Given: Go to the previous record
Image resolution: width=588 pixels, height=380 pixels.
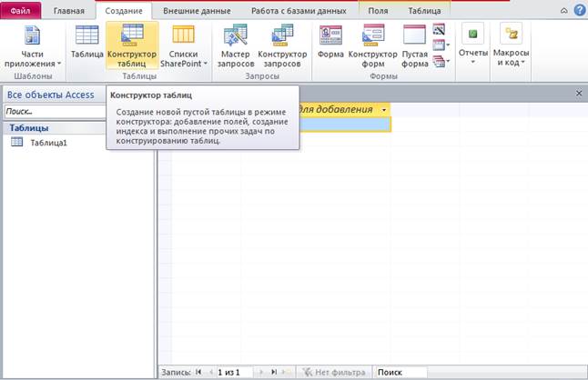Looking at the screenshot, I should click(x=211, y=372).
